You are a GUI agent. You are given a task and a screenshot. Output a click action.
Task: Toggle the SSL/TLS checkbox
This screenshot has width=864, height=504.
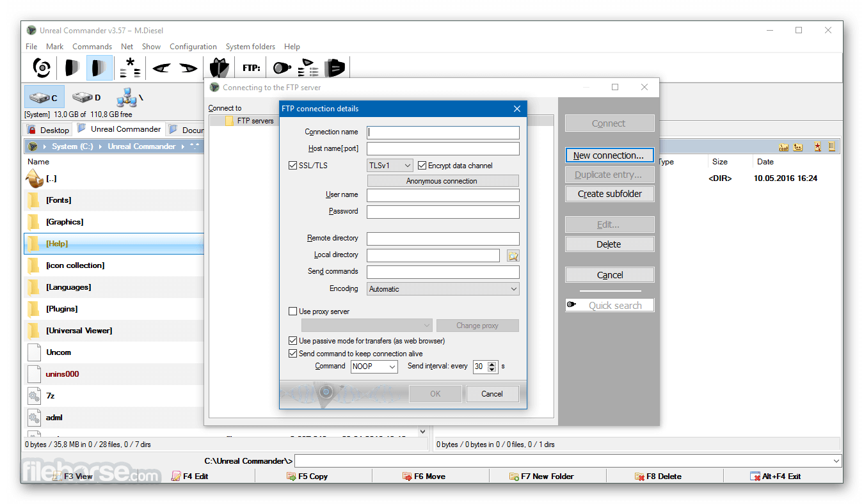[293, 166]
